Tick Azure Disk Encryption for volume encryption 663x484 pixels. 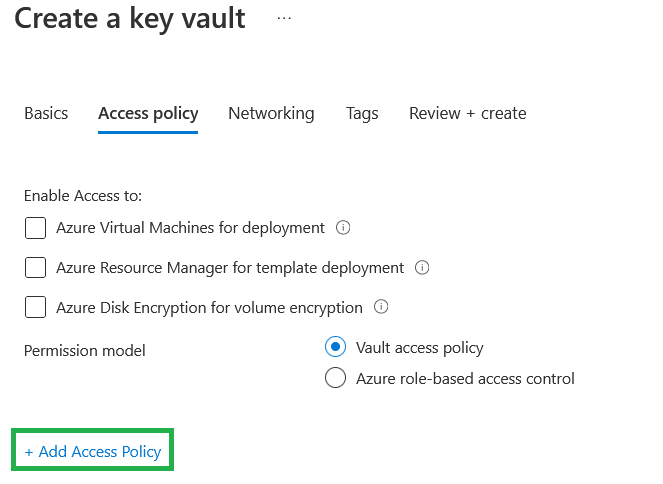coord(36,308)
